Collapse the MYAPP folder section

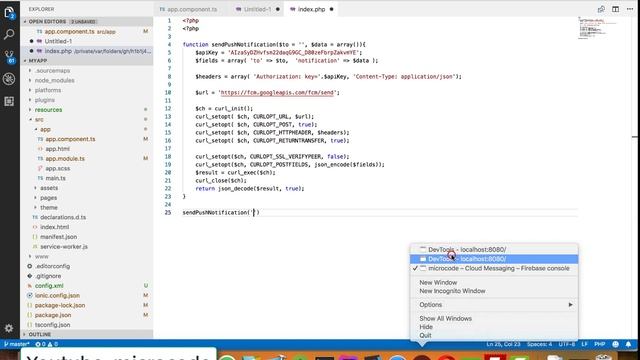87,60
